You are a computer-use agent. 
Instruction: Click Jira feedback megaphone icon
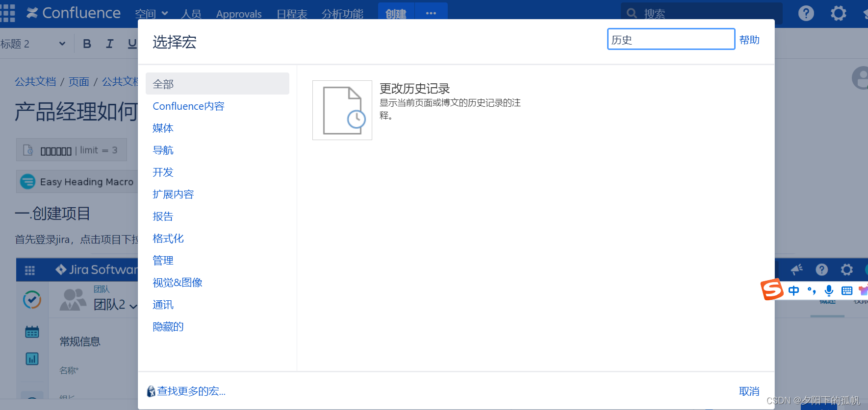point(797,269)
